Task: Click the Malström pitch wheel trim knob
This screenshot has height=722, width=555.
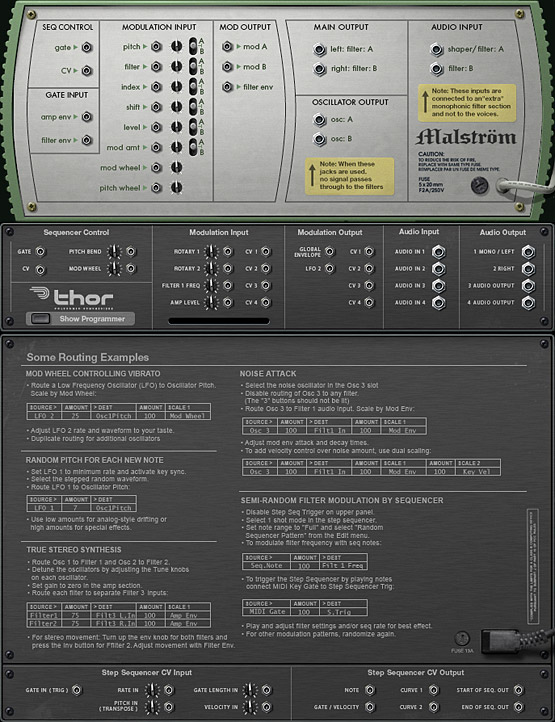Action: coord(176,187)
